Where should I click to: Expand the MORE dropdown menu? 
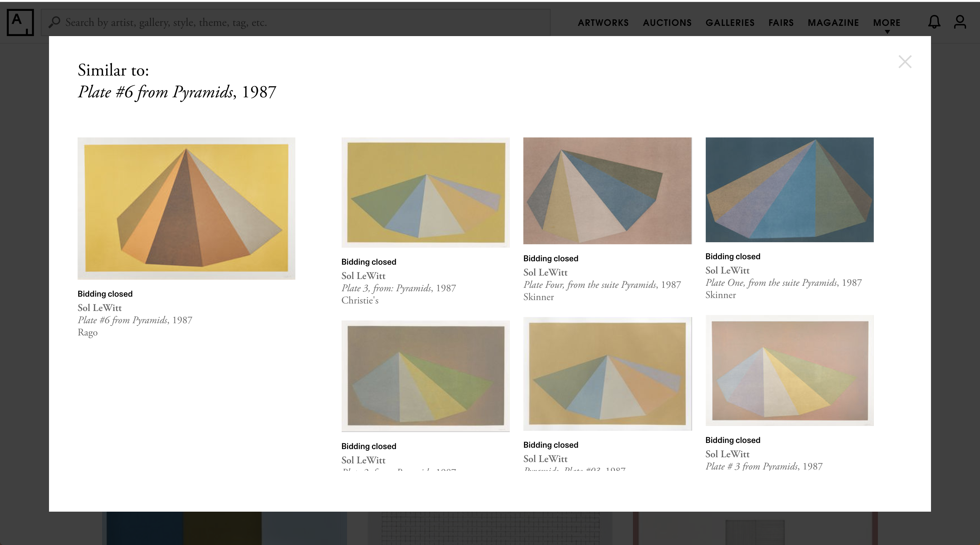(x=886, y=23)
